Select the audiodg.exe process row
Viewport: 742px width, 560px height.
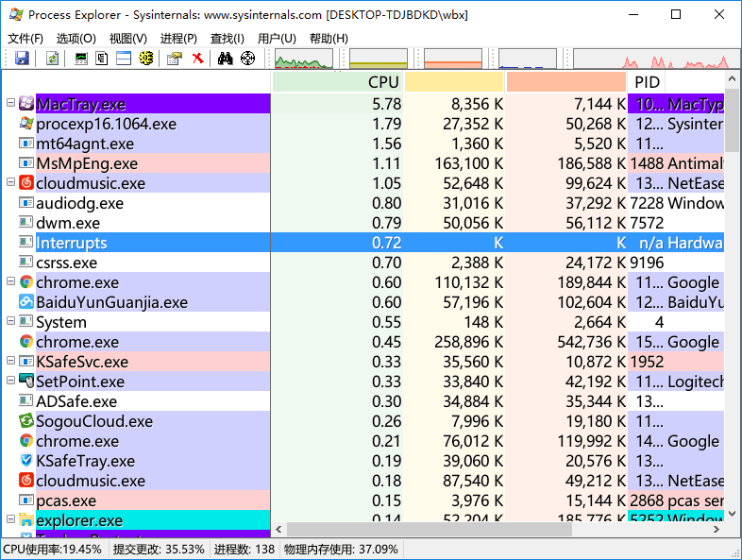tap(363, 203)
